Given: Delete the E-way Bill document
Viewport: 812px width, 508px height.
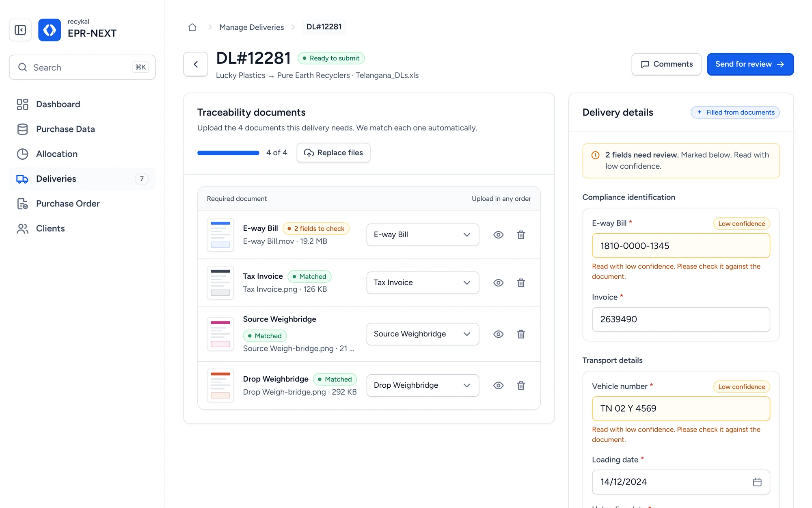Looking at the screenshot, I should 521,235.
